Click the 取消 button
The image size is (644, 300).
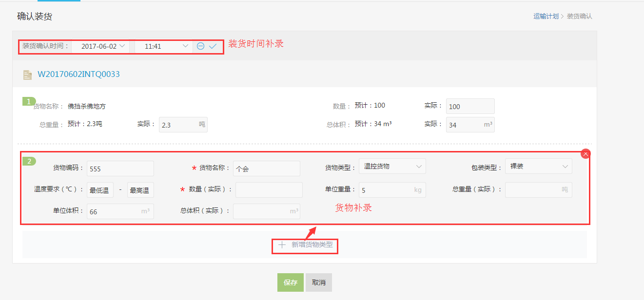[x=319, y=282]
